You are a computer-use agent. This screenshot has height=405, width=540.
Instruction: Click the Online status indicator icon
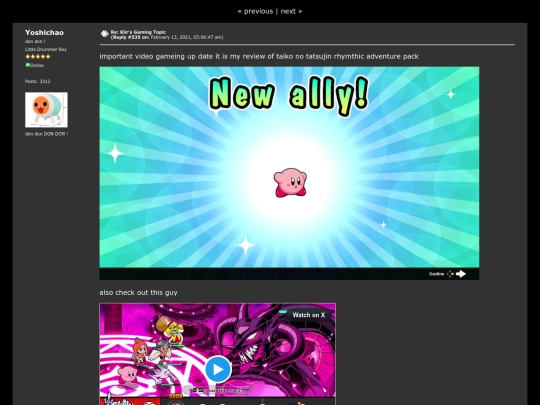[28, 65]
